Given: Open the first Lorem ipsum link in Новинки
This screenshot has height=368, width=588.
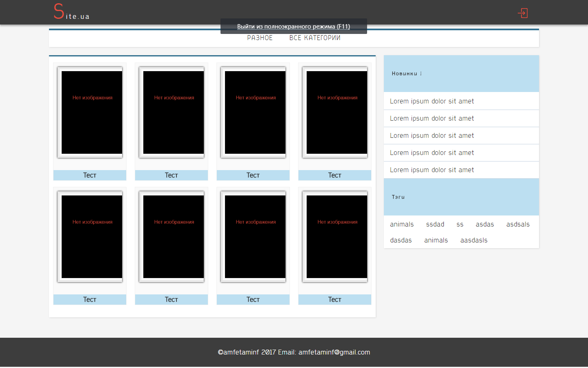Looking at the screenshot, I should point(432,101).
